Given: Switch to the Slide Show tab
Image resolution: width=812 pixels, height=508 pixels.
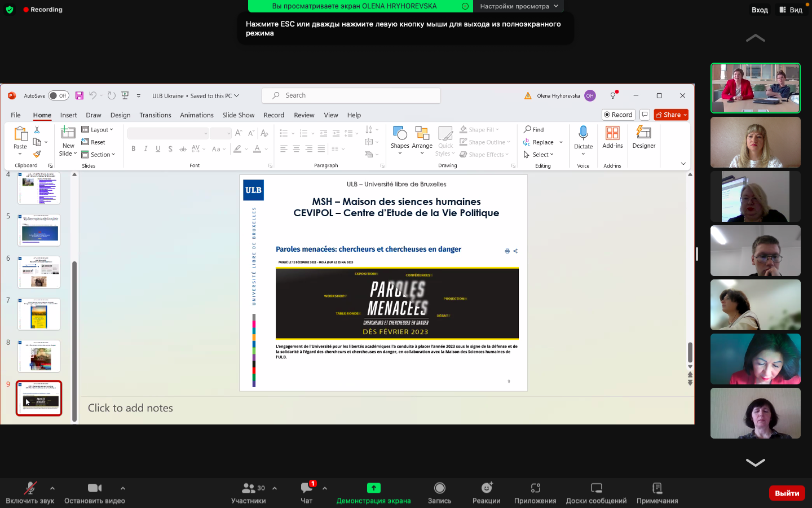Looking at the screenshot, I should (238, 115).
